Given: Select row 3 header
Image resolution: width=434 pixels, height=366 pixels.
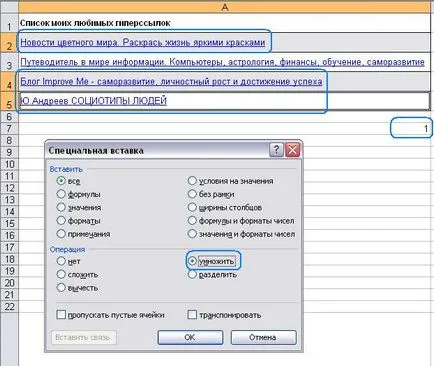Looking at the screenshot, I should point(9,62).
